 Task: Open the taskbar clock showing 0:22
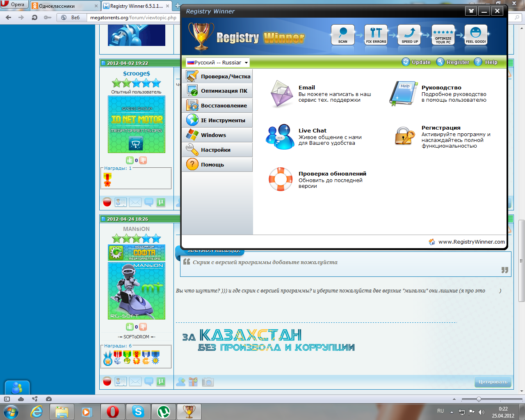(x=503, y=412)
